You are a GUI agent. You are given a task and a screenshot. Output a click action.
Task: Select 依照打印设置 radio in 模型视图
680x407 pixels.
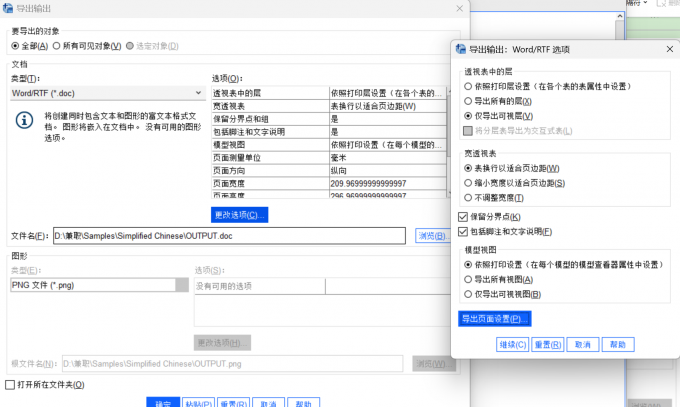point(468,264)
